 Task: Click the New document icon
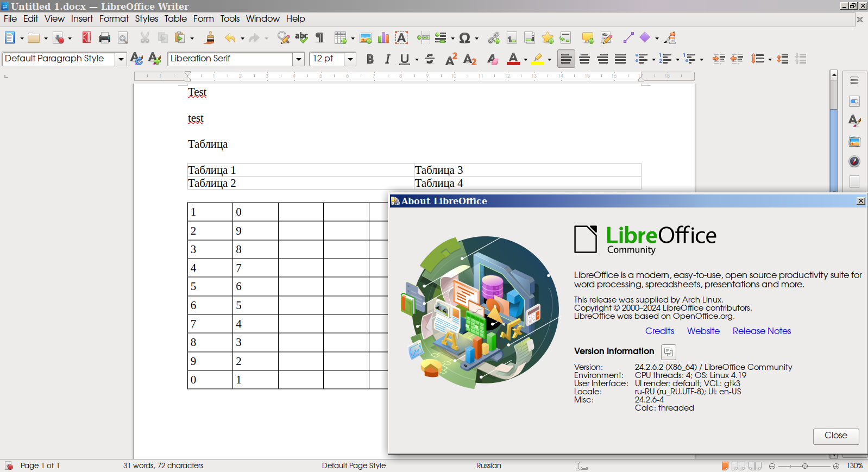pos(9,38)
